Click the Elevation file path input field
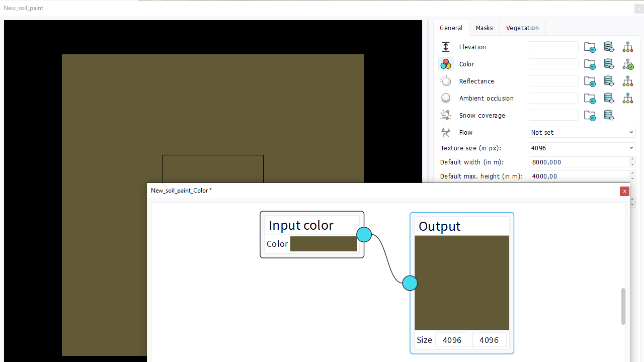The image size is (644, 362). pyautogui.click(x=553, y=47)
